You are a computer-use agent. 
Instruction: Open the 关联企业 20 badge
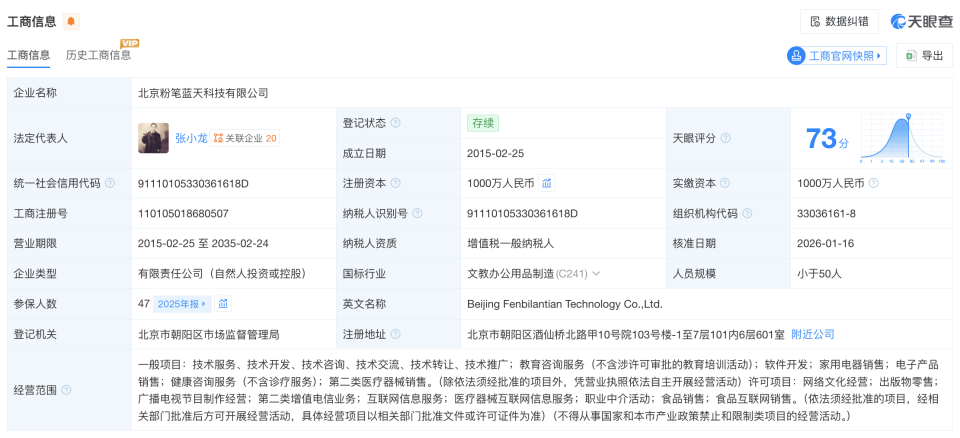245,138
